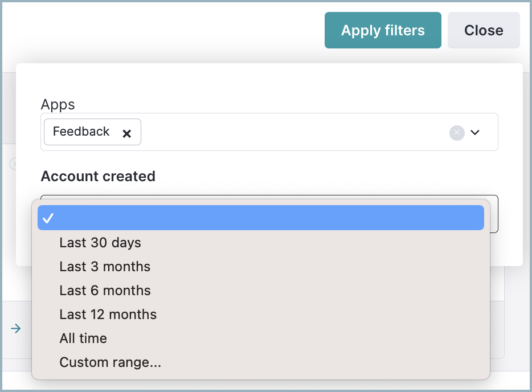The width and height of the screenshot is (532, 392).
Task: Click the blue arrow icon on the left edge
Action: click(15, 329)
